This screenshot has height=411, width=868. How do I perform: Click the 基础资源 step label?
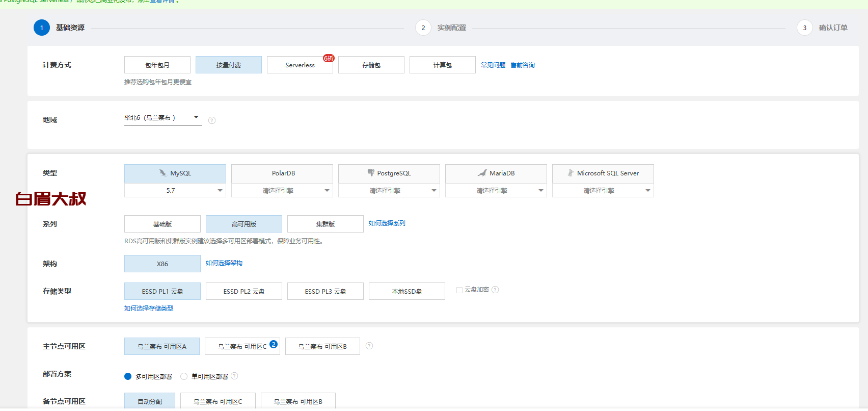click(x=70, y=28)
